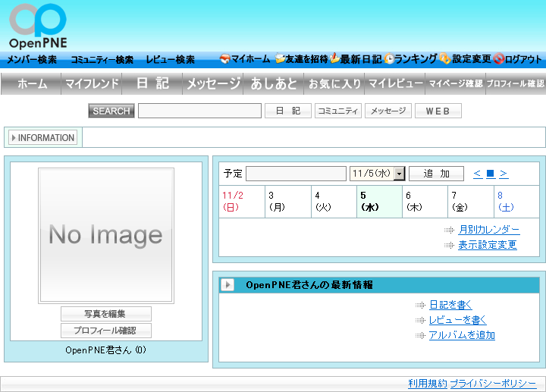
Task: Go to next week with > link
Action: click(x=504, y=174)
